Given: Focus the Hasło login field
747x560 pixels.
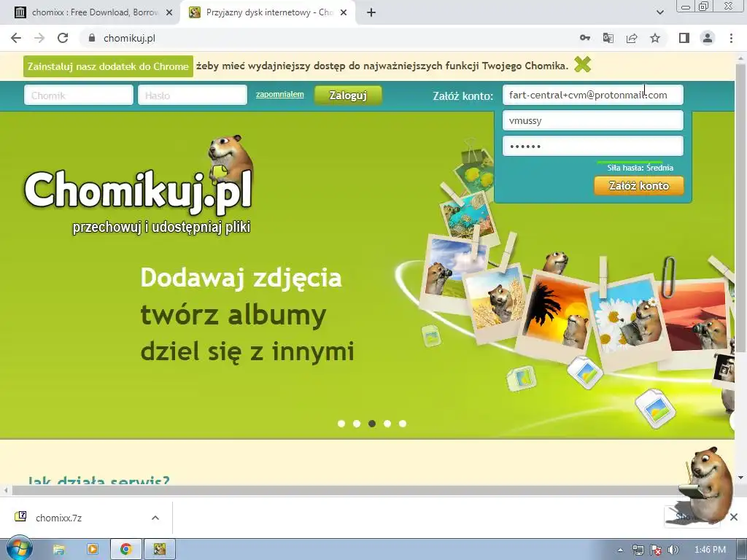Looking at the screenshot, I should [x=193, y=96].
